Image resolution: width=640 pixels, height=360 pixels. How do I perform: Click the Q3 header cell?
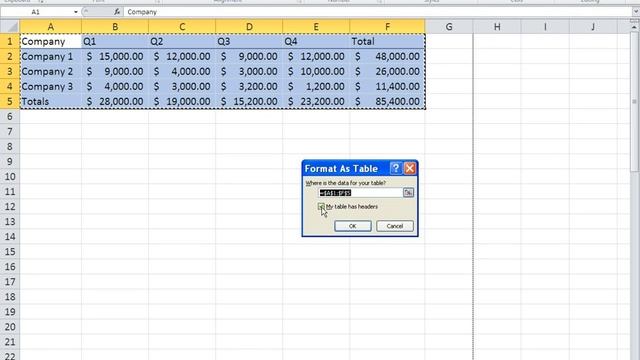tap(249, 42)
